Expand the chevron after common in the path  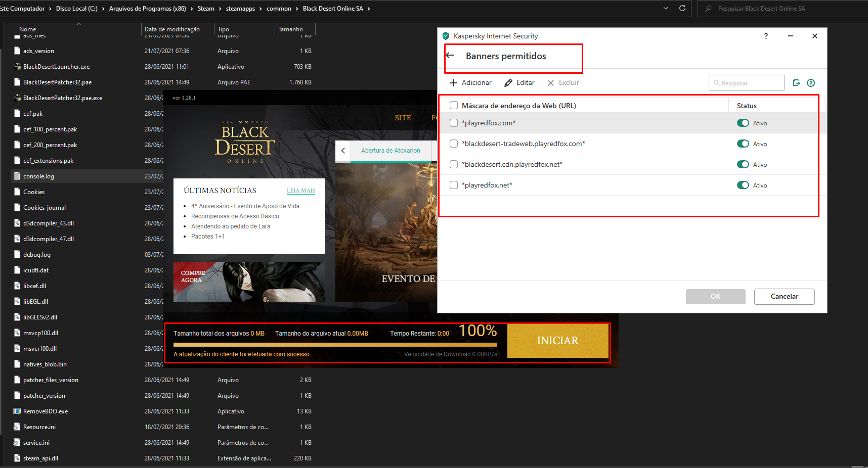click(x=297, y=9)
